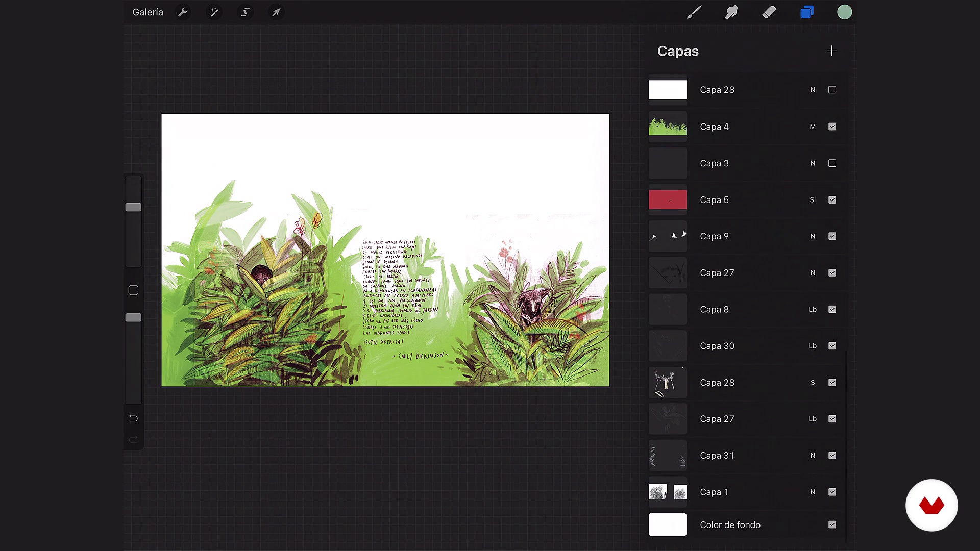Viewport: 980px width, 551px height.
Task: Open the Actions wrench menu
Action: [183, 12]
